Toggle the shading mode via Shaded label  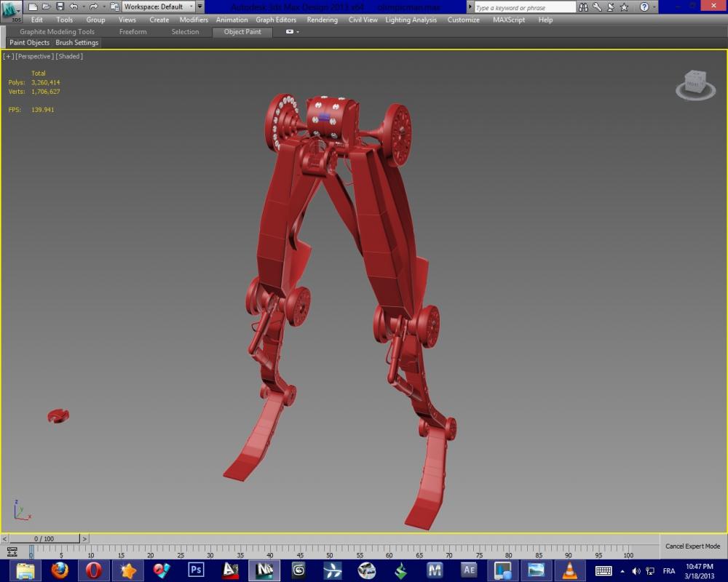(70, 56)
